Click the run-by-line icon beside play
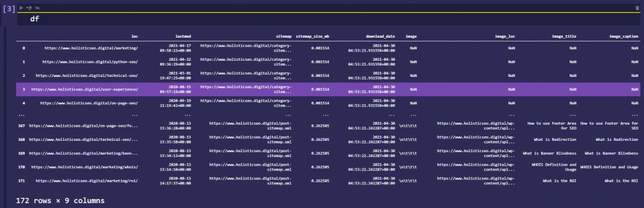This screenshot has height=208, width=644. tap(29, 8)
